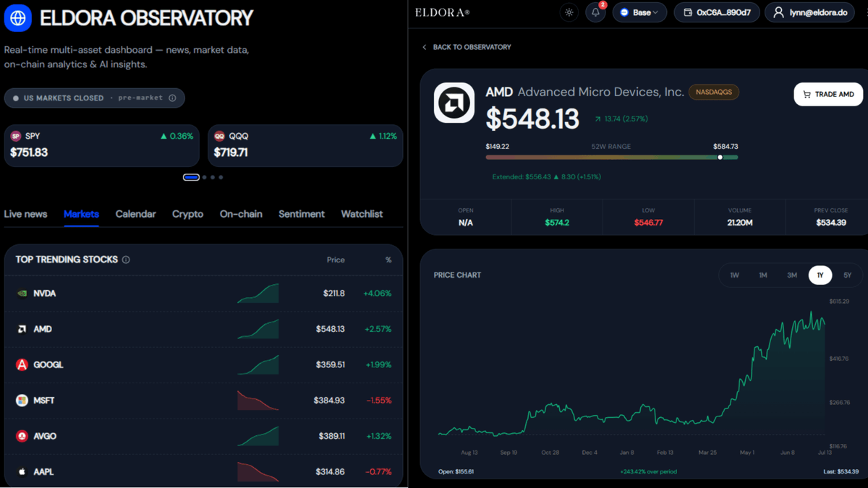868x488 pixels.
Task: Click the AMD logo icon in trending list
Action: point(22,329)
